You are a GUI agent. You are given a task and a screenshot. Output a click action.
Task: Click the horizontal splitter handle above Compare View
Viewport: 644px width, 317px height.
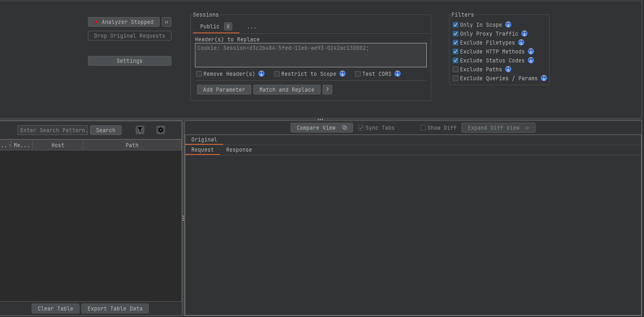click(320, 119)
